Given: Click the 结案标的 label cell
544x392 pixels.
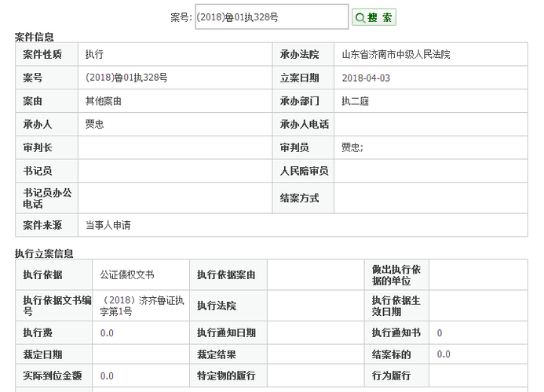Looking at the screenshot, I should (396, 354).
